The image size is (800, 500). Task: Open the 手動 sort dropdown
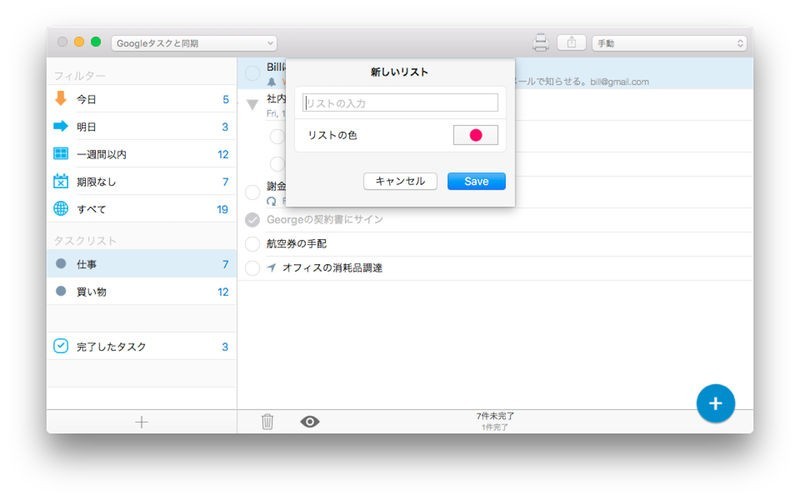pyautogui.click(x=669, y=43)
